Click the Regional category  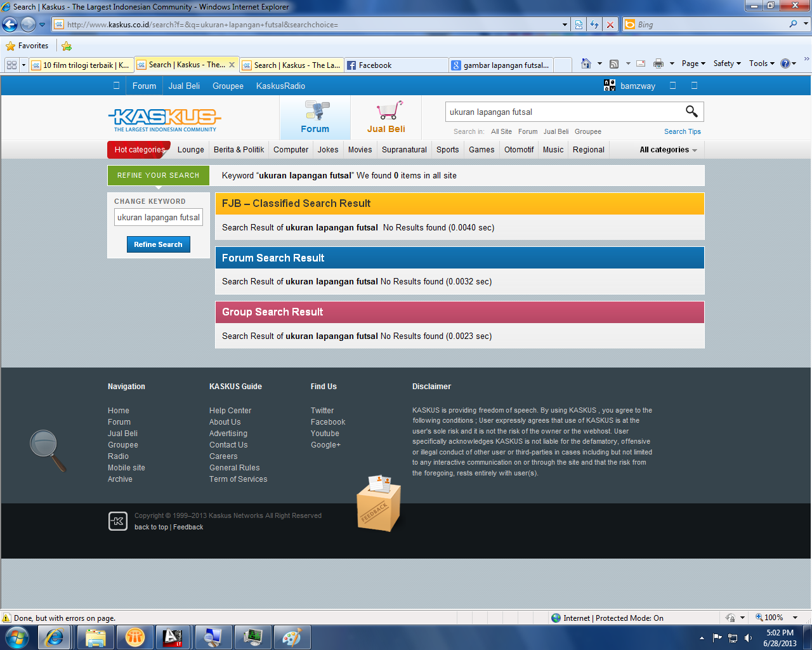pyautogui.click(x=588, y=150)
